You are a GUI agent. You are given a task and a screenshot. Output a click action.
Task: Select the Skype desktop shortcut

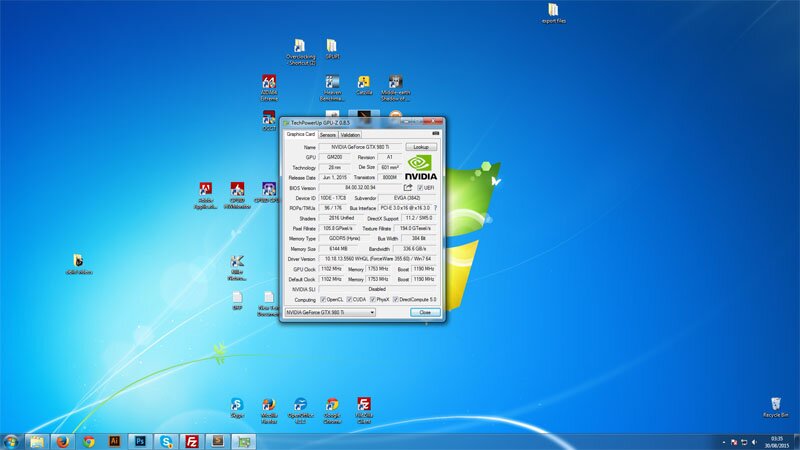pyautogui.click(x=237, y=408)
